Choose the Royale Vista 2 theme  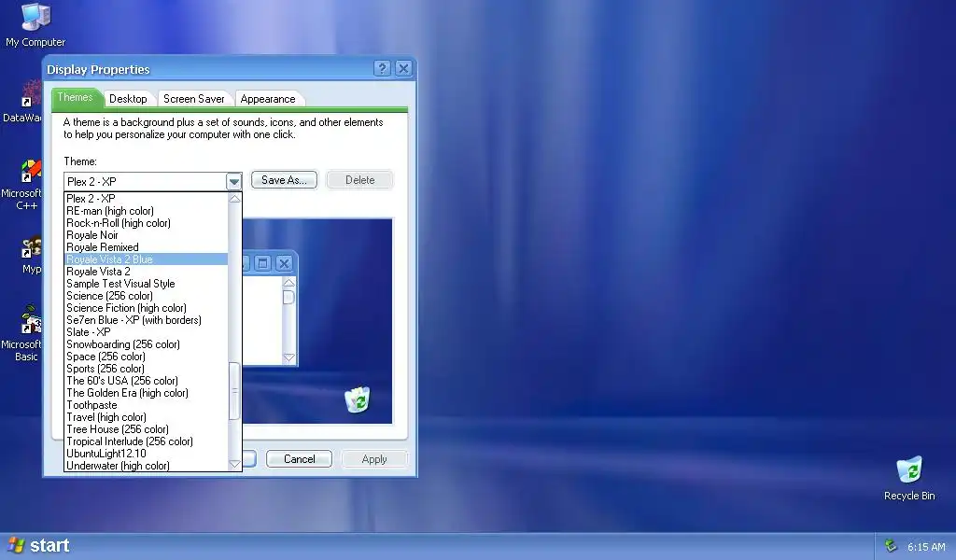point(147,272)
